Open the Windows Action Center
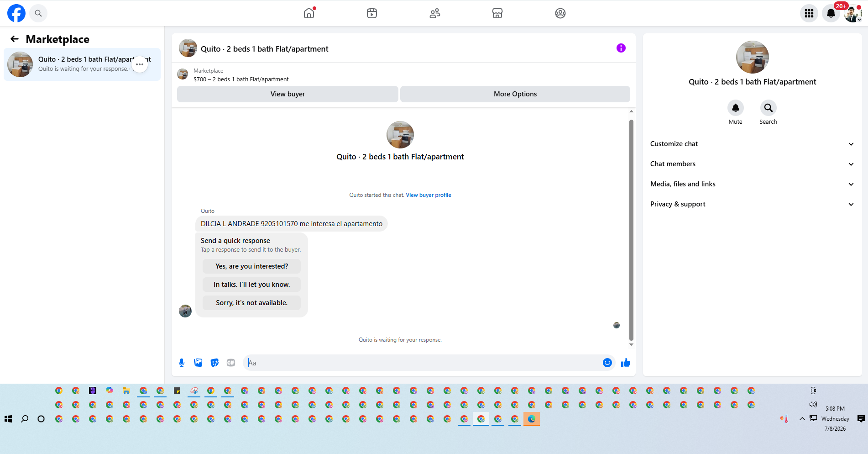This screenshot has width=868, height=454. 861,419
